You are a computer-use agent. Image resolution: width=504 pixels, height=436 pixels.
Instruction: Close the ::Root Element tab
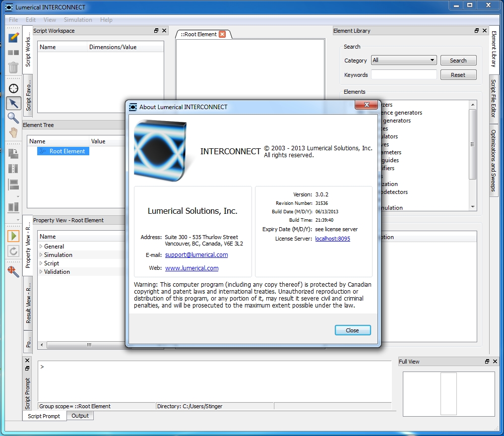pos(222,34)
